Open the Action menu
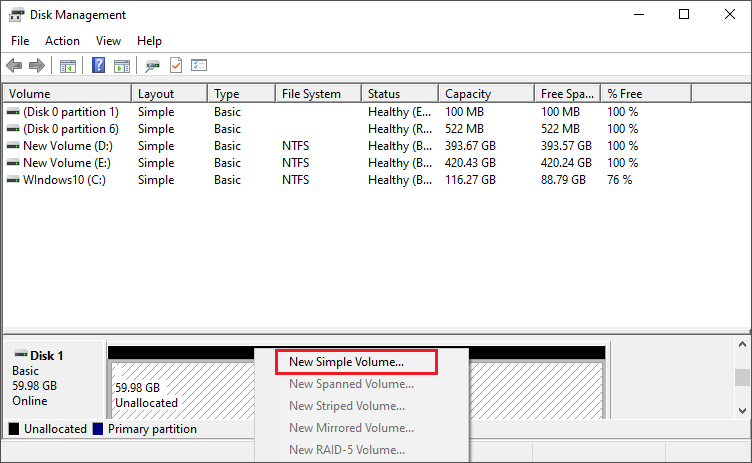752x463 pixels. [x=62, y=41]
